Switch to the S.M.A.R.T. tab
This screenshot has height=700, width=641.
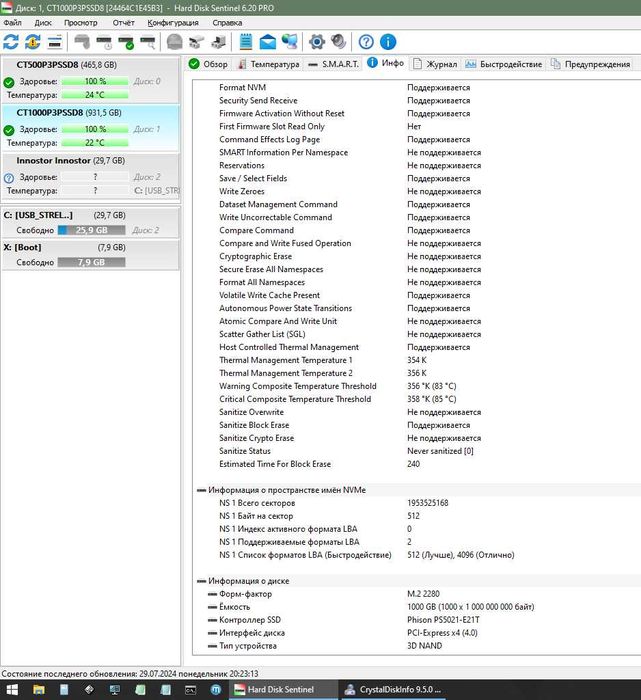[x=334, y=64]
